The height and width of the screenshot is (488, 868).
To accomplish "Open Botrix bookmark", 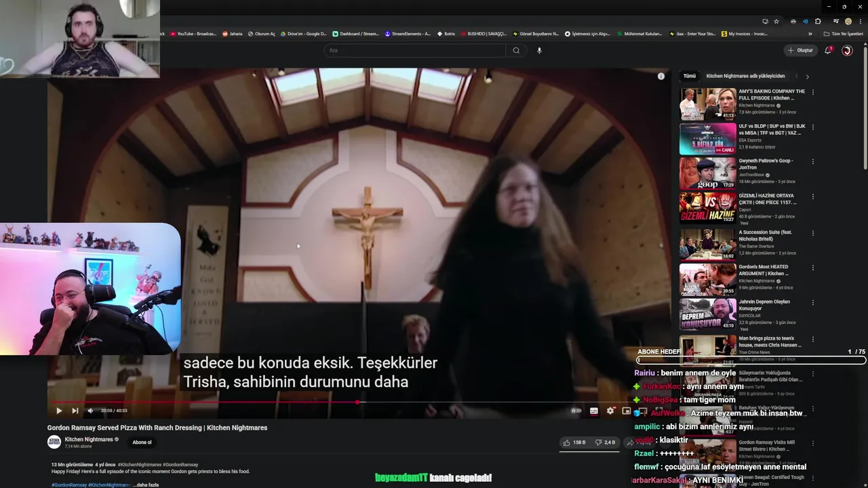I will pyautogui.click(x=446, y=34).
